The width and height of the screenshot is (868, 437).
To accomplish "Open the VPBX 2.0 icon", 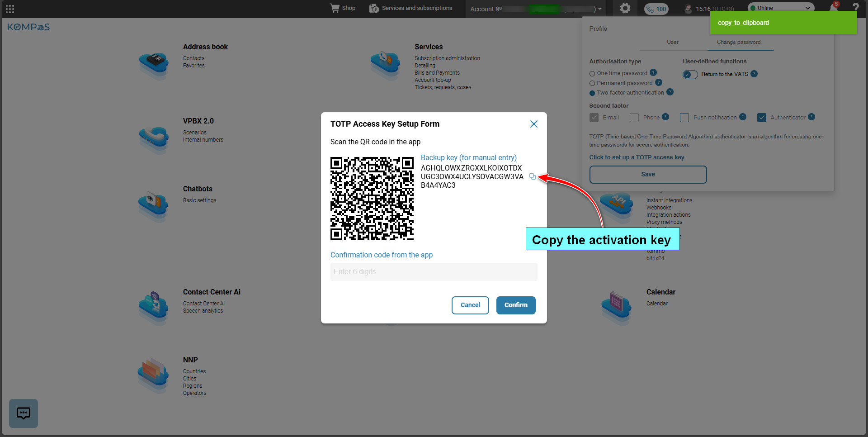I will coord(154,139).
